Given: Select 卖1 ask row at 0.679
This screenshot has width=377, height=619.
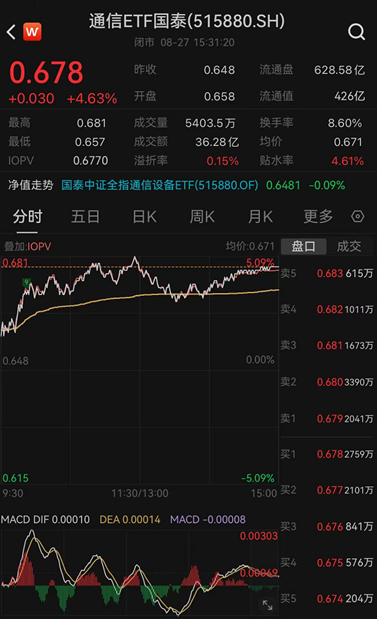Looking at the screenshot, I should coord(327,418).
